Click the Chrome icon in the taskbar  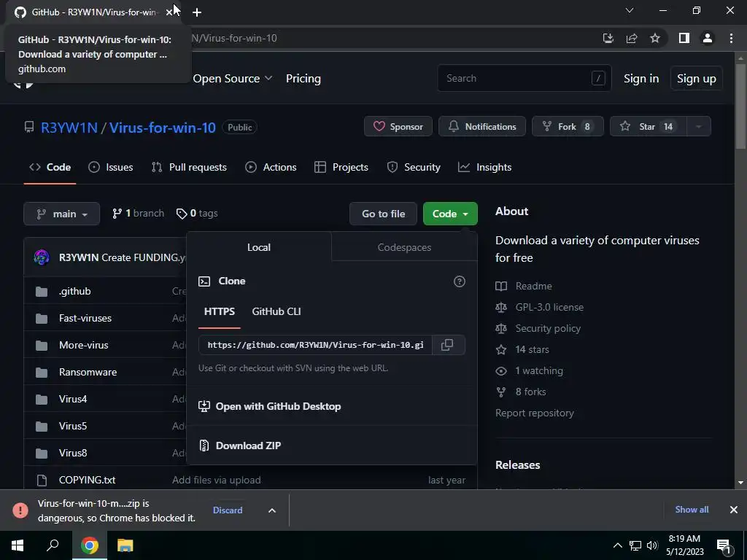click(x=89, y=545)
